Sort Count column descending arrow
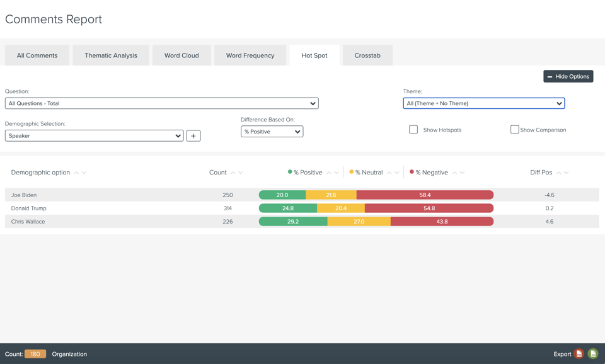Image resolution: width=605 pixels, height=364 pixels. pyautogui.click(x=241, y=173)
